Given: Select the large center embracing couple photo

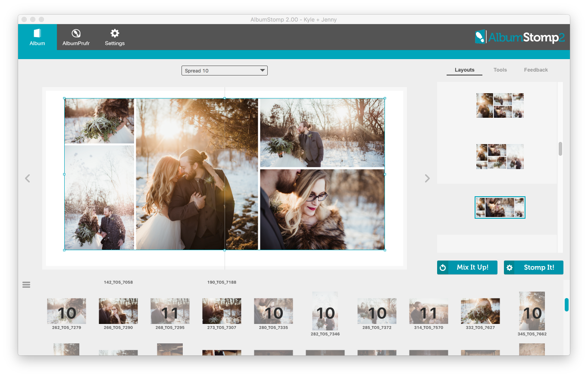Looking at the screenshot, I should pyautogui.click(x=197, y=174).
